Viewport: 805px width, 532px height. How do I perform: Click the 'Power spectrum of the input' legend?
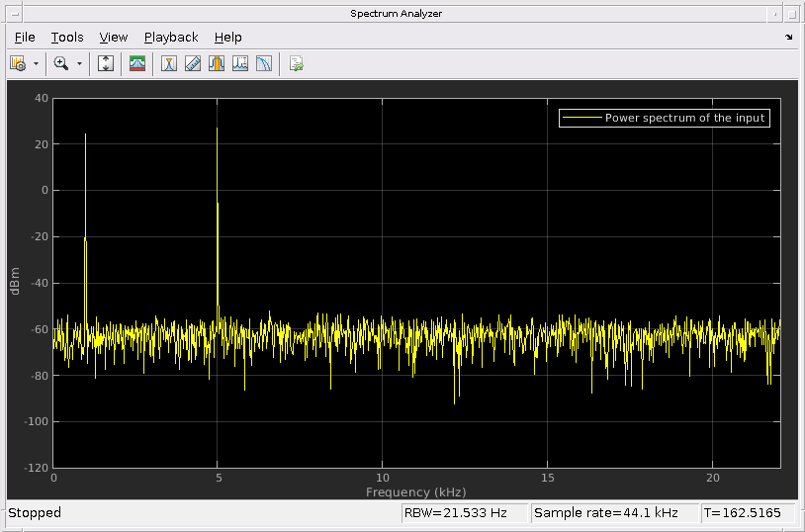tap(685, 118)
